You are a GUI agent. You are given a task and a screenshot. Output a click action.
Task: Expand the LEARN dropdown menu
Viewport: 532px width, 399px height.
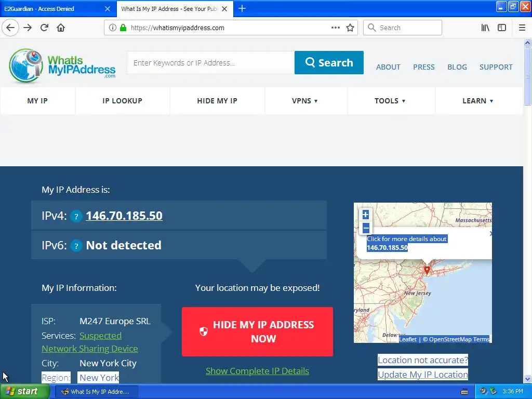pyautogui.click(x=478, y=101)
